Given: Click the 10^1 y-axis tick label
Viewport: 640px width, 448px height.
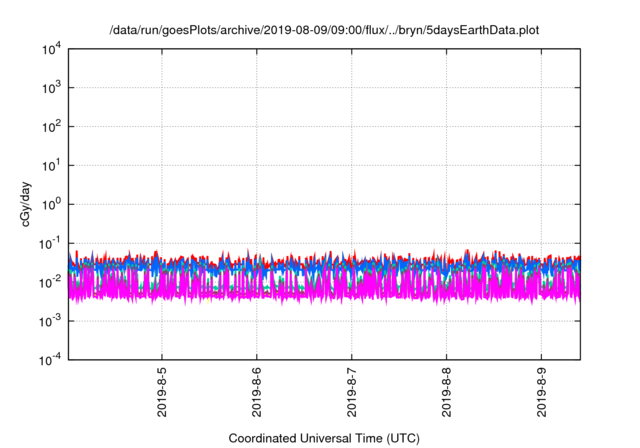Looking at the screenshot, I should click(52, 165).
